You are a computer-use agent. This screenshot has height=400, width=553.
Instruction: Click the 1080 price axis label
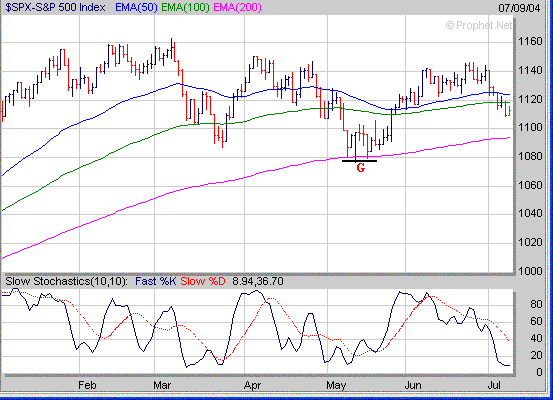tap(530, 156)
